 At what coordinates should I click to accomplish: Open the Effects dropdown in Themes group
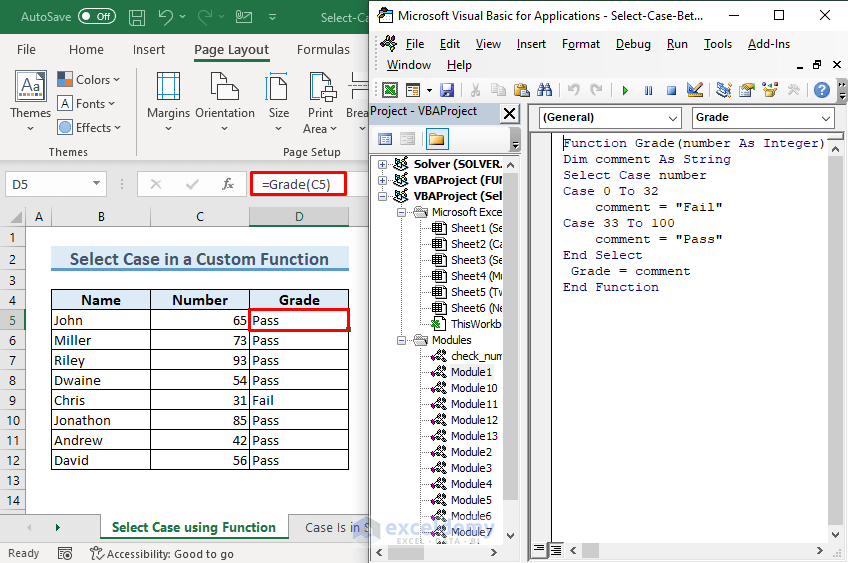[89, 128]
